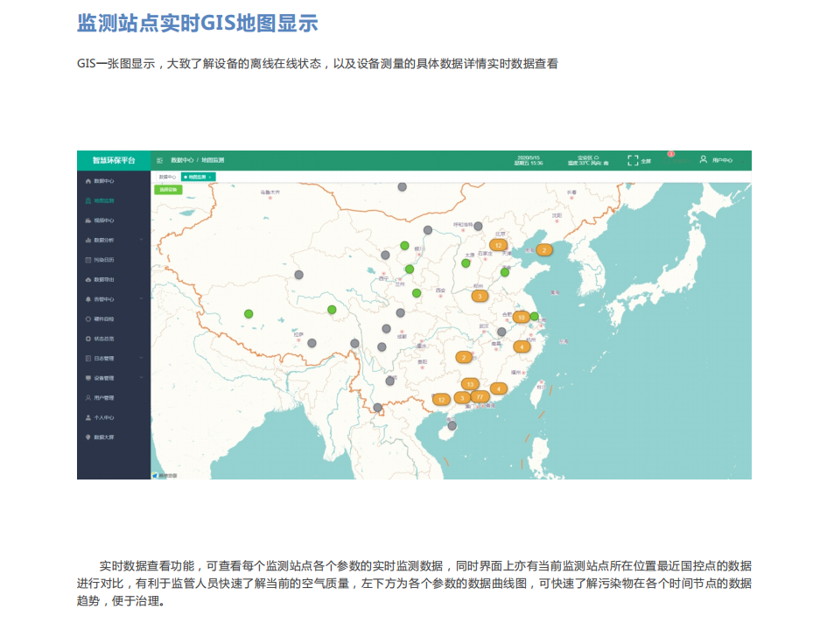The height and width of the screenshot is (644, 827).
Task: Switch to the 数据中心 page tab
Action: (166, 177)
